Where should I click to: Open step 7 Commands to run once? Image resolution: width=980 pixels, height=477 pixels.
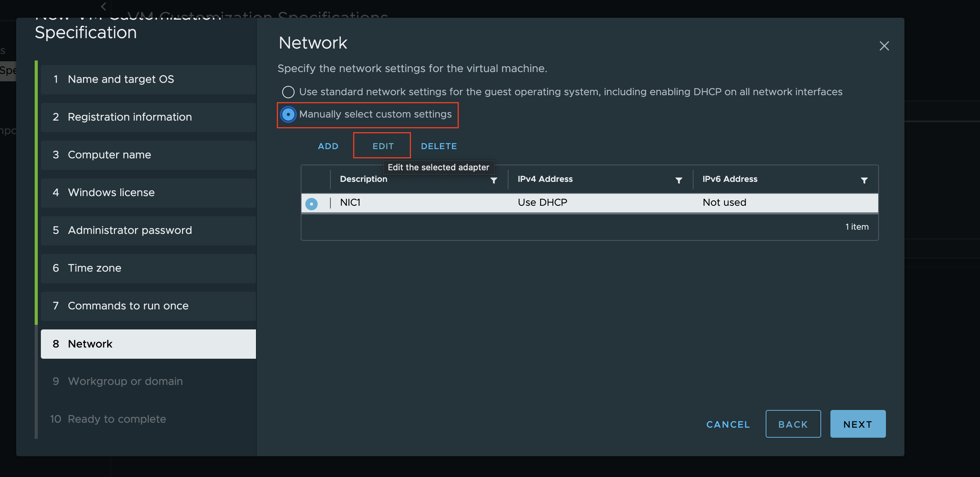tap(148, 306)
